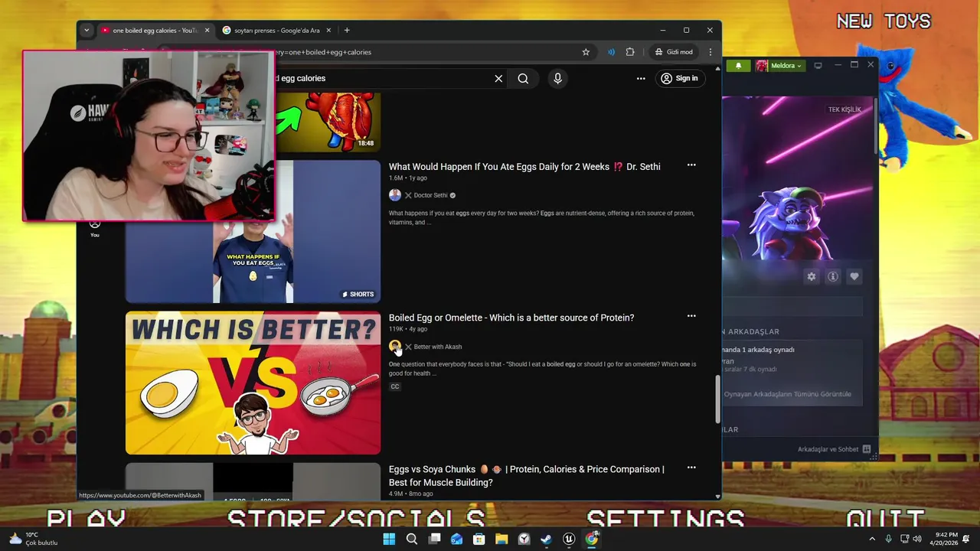
Task: Open Arkadaşlar ve Sohbet in Steam
Action: pyautogui.click(x=834, y=449)
